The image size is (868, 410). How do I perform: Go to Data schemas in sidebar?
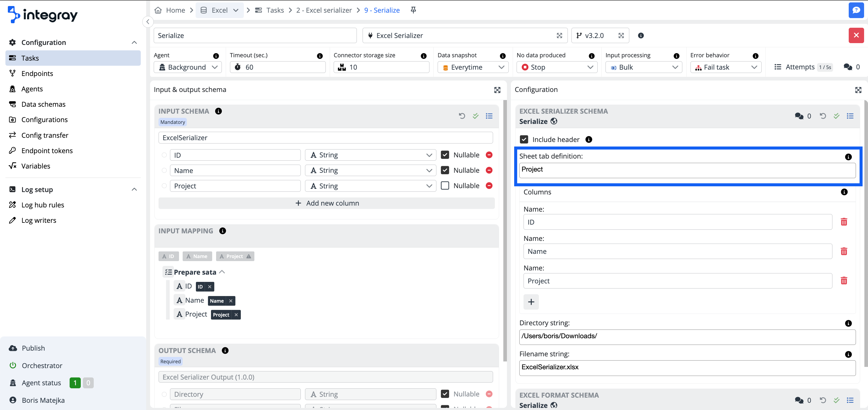[x=43, y=104]
